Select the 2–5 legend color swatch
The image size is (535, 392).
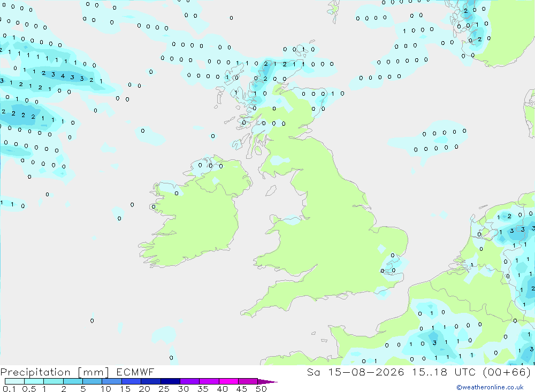pyautogui.click(x=73, y=381)
